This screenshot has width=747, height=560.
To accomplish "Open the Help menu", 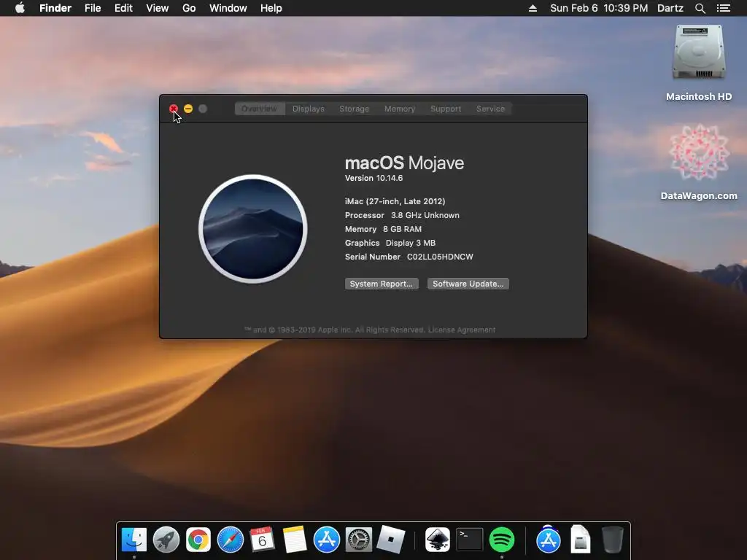I will click(271, 8).
